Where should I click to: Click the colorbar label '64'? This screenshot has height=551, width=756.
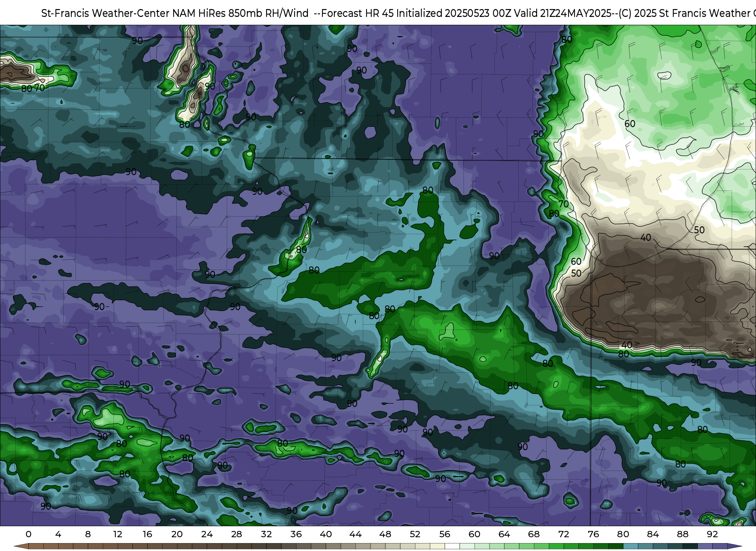tap(504, 534)
